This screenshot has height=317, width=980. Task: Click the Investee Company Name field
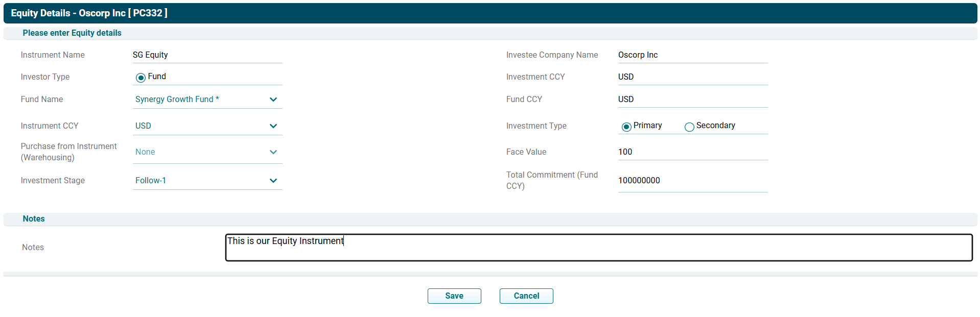pos(692,55)
